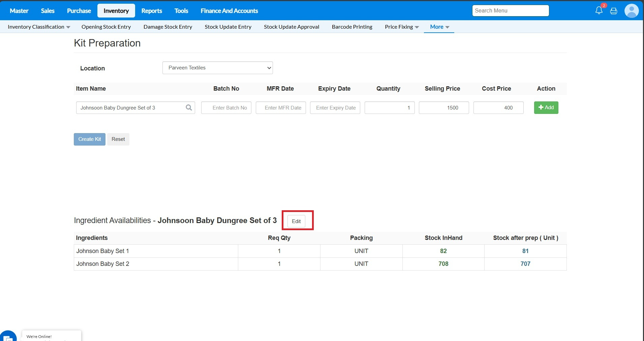The height and width of the screenshot is (341, 644).
Task: Open the Price Fixing dropdown
Action: point(402,27)
